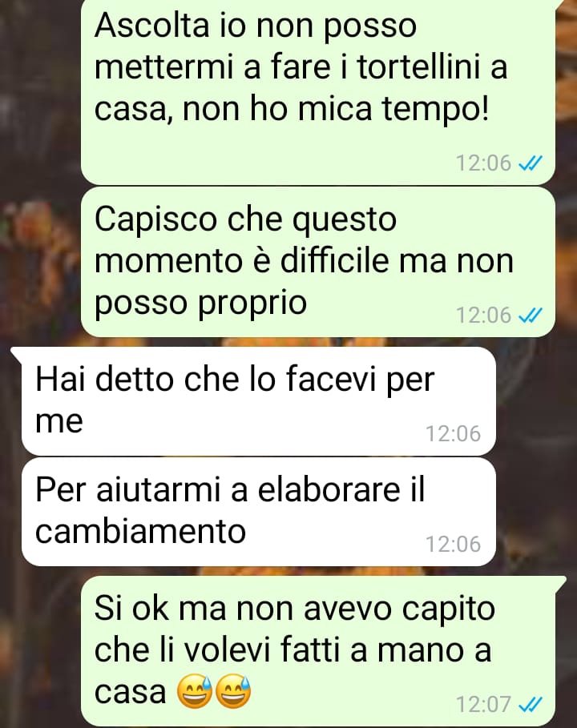Click the second sweating smile emoji
The width and height of the screenshot is (577, 728).
(233, 691)
